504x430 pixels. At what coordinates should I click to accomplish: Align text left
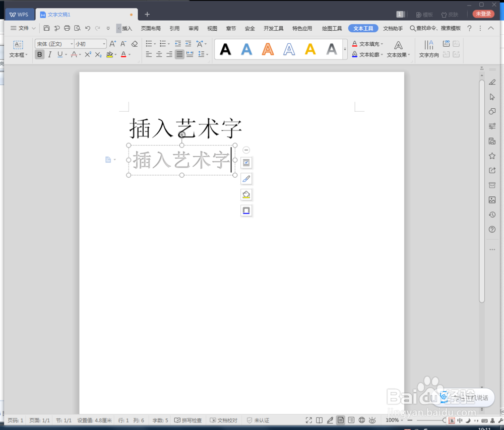point(149,54)
